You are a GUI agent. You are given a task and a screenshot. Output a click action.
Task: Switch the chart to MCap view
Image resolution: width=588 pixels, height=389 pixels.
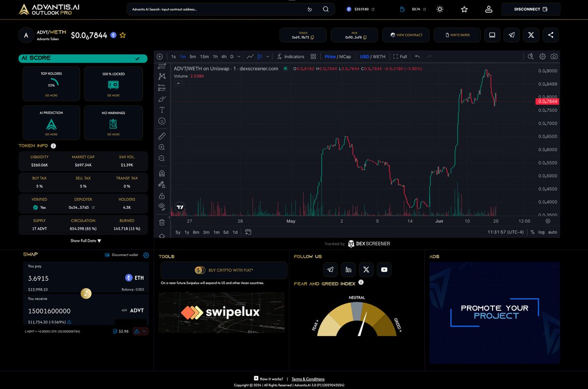pyautogui.click(x=344, y=56)
